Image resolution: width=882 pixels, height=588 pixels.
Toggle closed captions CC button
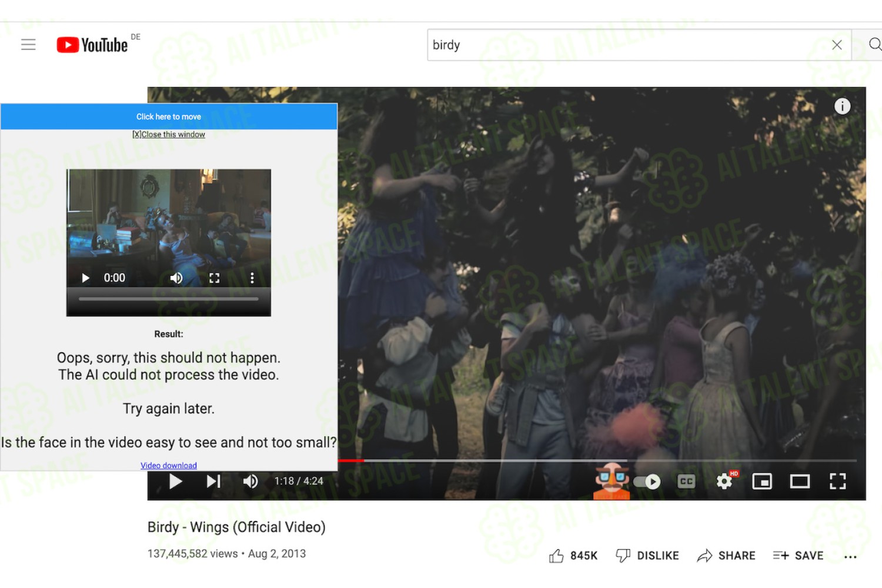point(686,482)
